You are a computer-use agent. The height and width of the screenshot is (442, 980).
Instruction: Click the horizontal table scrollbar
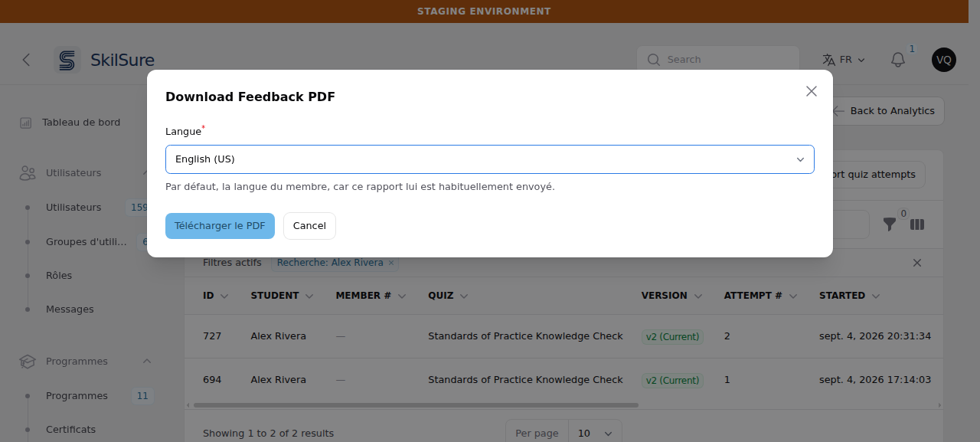pyautogui.click(x=416, y=404)
